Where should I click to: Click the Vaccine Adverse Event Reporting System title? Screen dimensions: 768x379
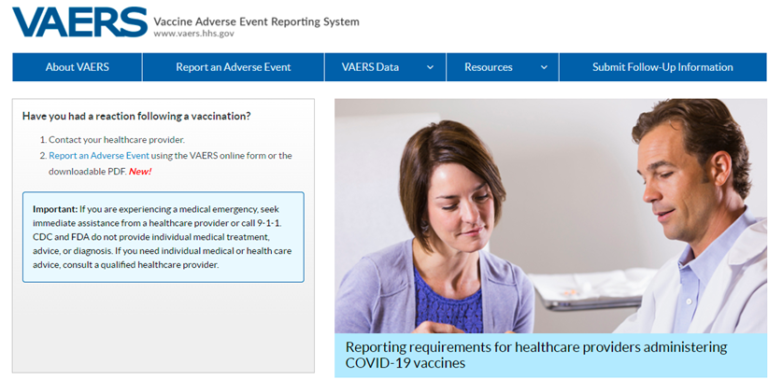256,22
